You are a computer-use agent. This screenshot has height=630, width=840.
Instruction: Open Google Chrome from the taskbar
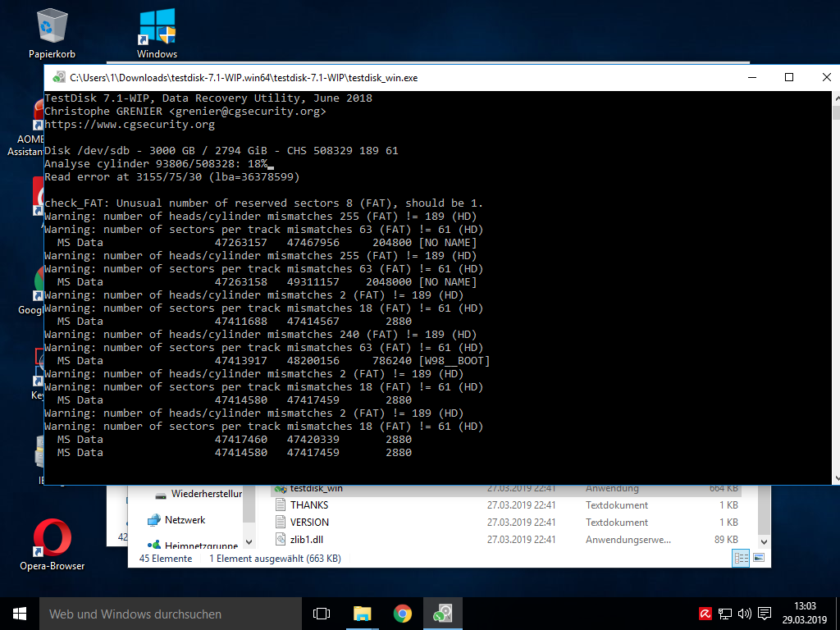pyautogui.click(x=402, y=614)
